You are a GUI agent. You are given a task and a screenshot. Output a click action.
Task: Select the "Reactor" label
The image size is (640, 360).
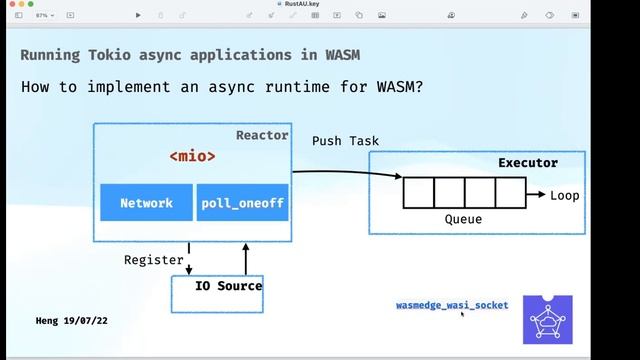pos(262,135)
